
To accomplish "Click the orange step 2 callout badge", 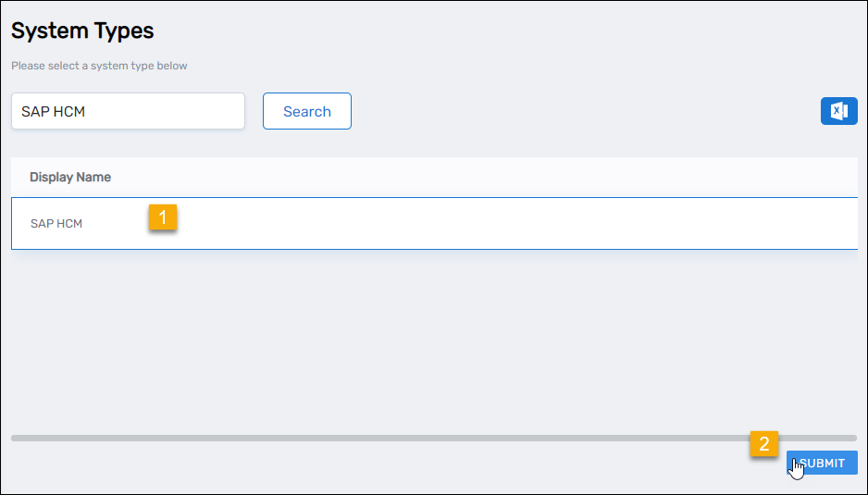I will click(x=763, y=444).
